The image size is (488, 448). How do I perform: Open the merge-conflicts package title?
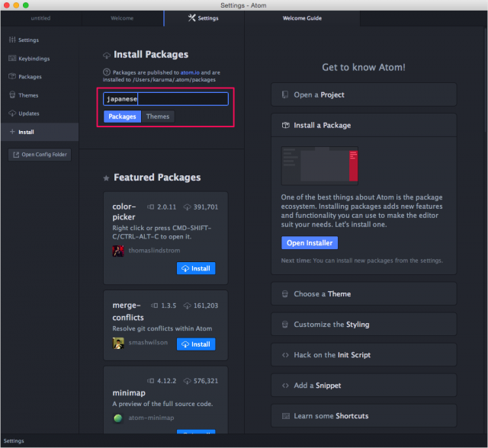(x=128, y=311)
